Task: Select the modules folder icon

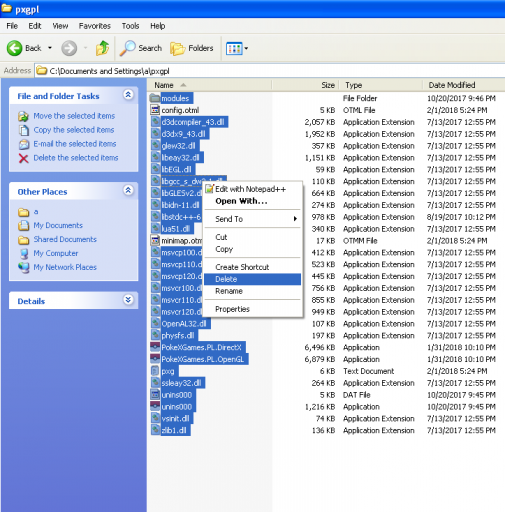Action: (155, 98)
